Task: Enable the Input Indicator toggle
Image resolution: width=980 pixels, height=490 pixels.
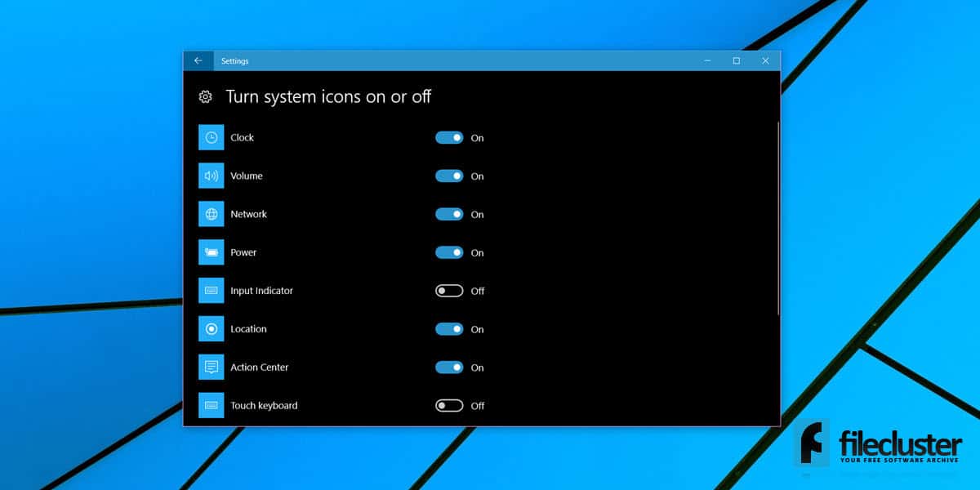Action: coord(449,291)
